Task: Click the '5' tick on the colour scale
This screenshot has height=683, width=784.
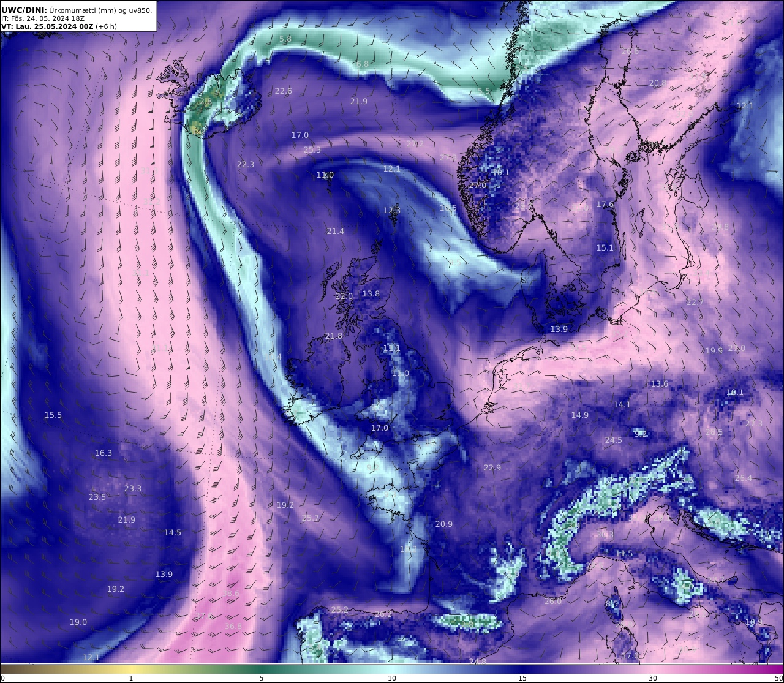Action: [x=262, y=678]
